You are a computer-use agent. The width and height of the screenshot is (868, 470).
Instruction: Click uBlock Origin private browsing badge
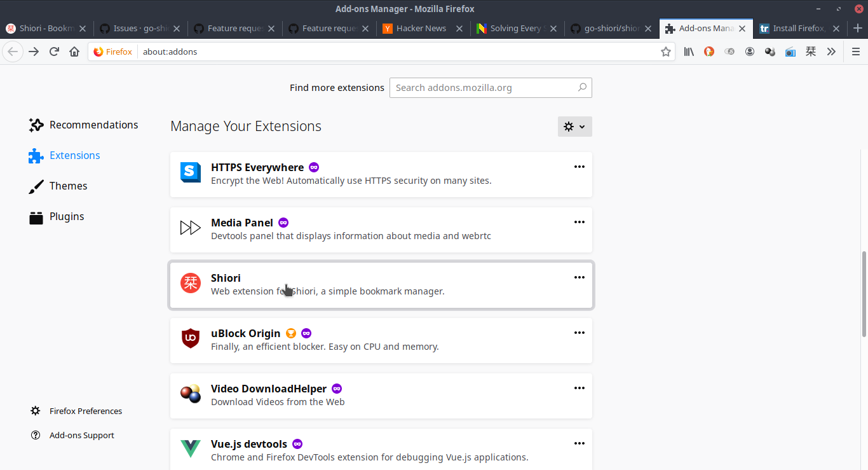coord(306,333)
